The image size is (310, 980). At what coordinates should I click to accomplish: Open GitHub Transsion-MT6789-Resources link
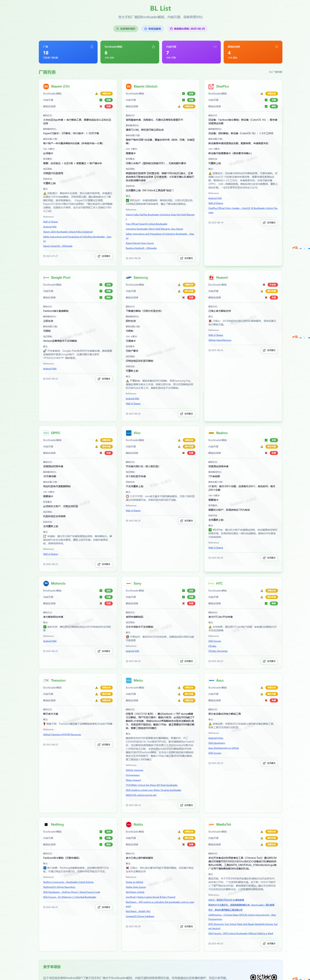(x=62, y=735)
